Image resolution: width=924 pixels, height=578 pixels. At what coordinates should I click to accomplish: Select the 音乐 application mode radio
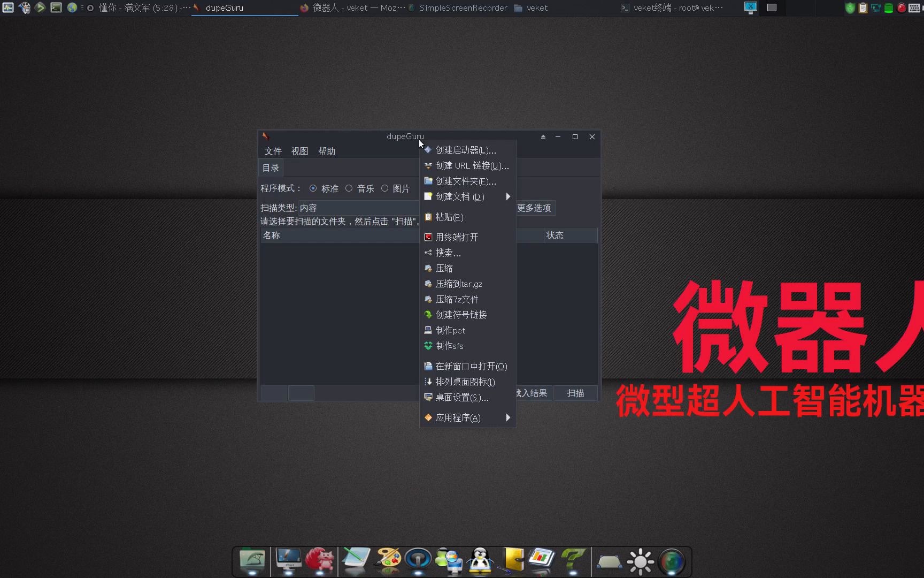[x=360, y=188]
